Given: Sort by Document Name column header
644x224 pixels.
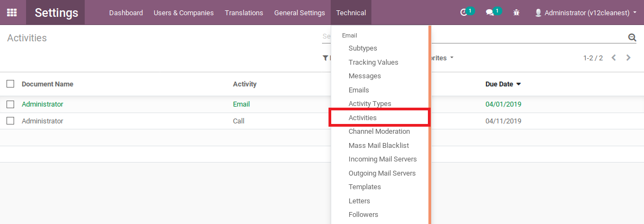Looking at the screenshot, I should [x=47, y=84].
